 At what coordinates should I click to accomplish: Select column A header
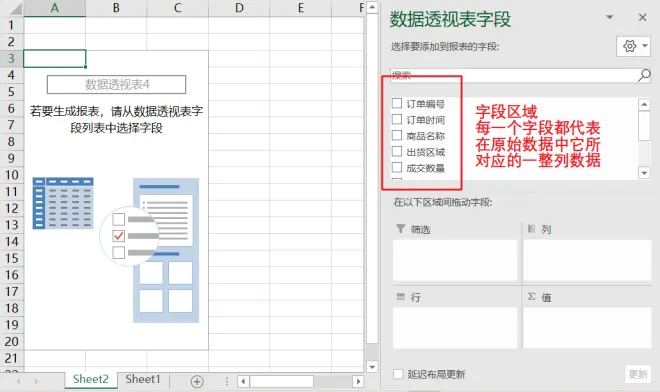coord(55,8)
